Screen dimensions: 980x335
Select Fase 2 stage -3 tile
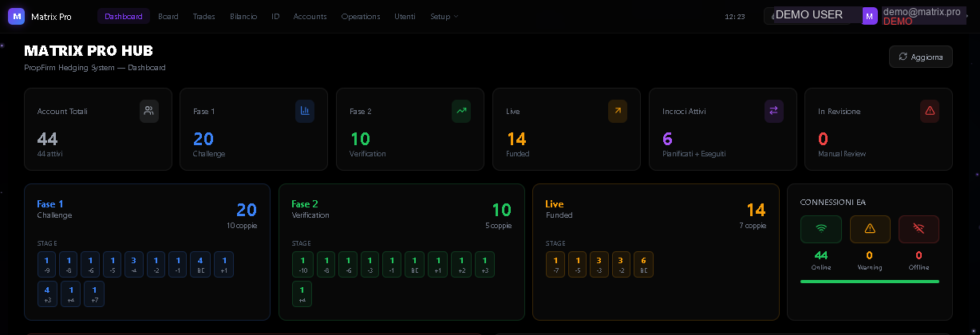370,265
